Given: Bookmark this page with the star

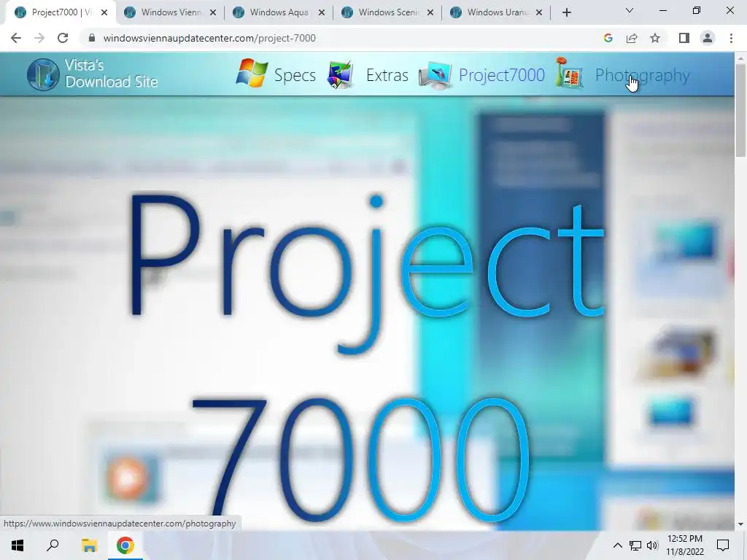Looking at the screenshot, I should coord(655,38).
